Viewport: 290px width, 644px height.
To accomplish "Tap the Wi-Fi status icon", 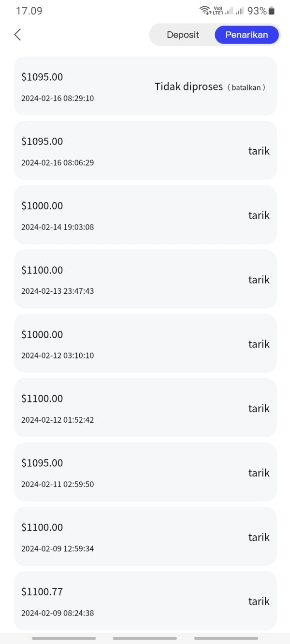I will (205, 11).
